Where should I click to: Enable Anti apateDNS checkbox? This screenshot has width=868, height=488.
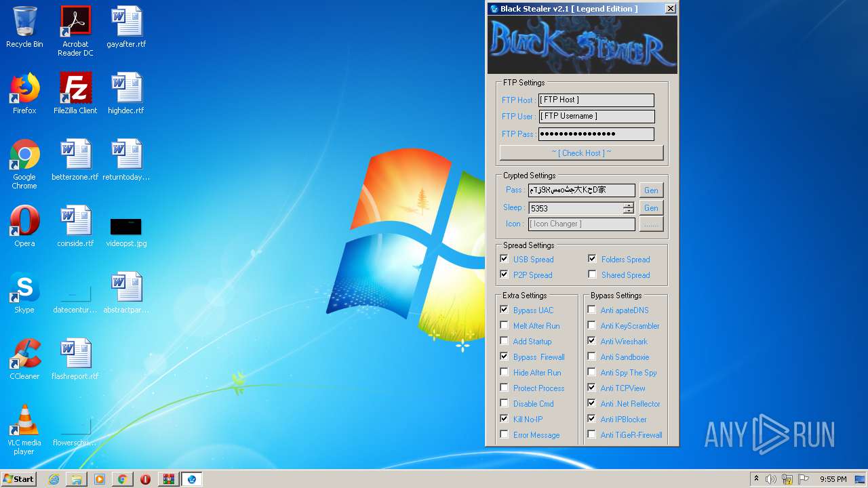point(592,310)
